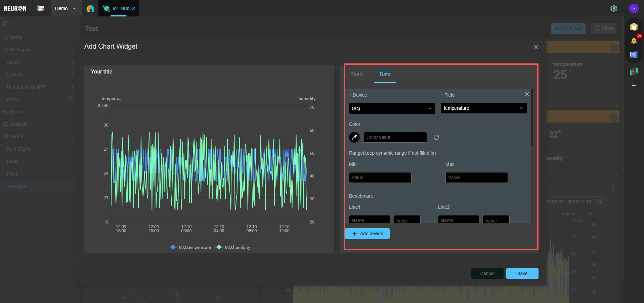Save the chart widget
The width and height of the screenshot is (644, 303).
point(522,273)
